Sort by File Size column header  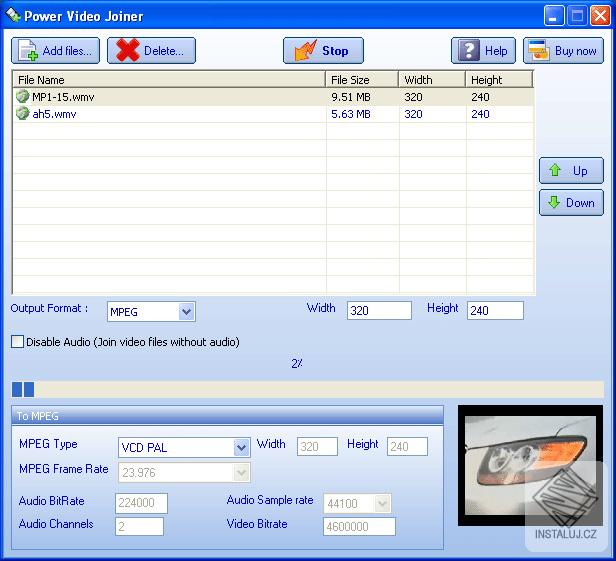coord(362,80)
